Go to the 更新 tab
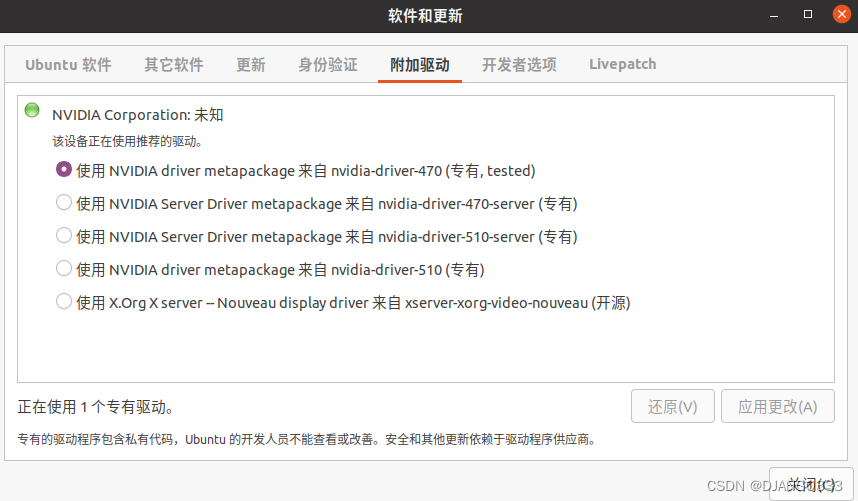 251,65
